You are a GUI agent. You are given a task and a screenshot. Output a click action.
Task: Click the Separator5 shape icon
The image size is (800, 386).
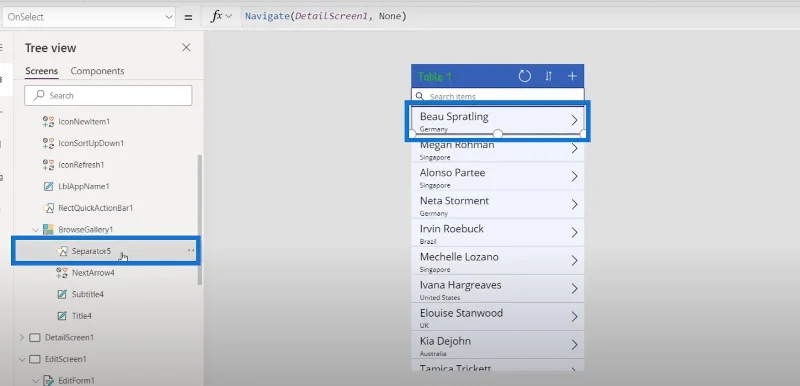62,251
